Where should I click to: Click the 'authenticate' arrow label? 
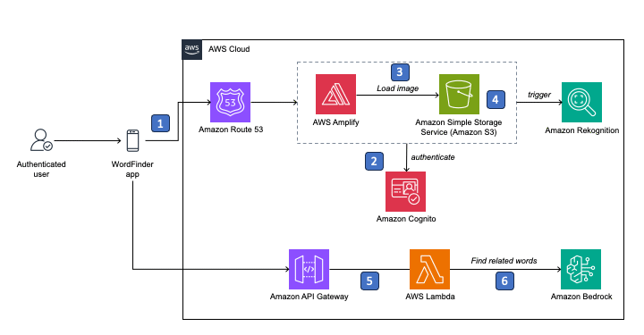point(433,157)
